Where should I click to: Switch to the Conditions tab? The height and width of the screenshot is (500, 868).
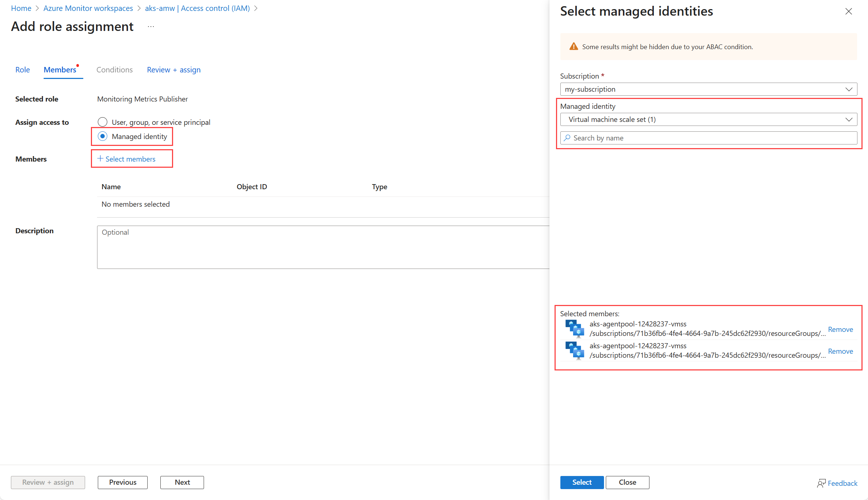[114, 70]
